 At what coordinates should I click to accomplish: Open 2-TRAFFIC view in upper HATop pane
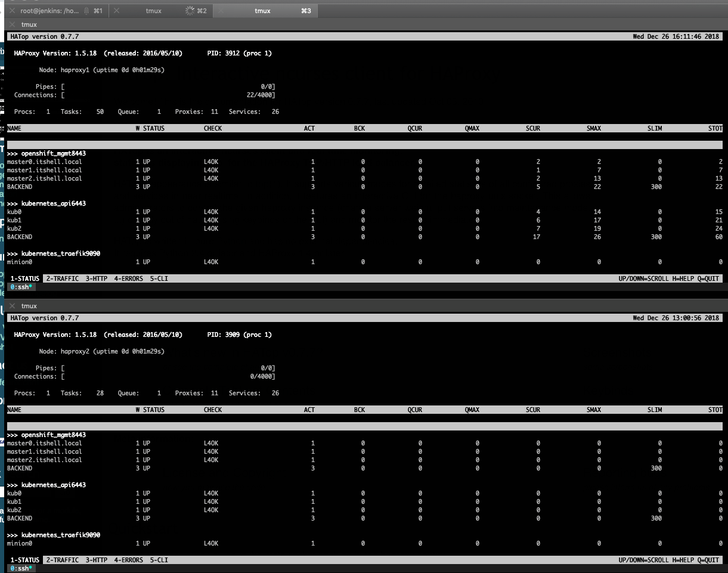click(x=63, y=278)
